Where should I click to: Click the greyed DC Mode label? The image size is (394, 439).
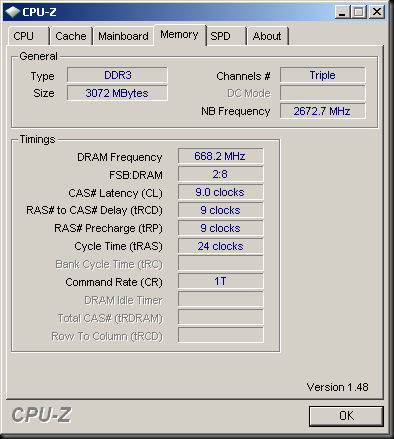(x=249, y=93)
